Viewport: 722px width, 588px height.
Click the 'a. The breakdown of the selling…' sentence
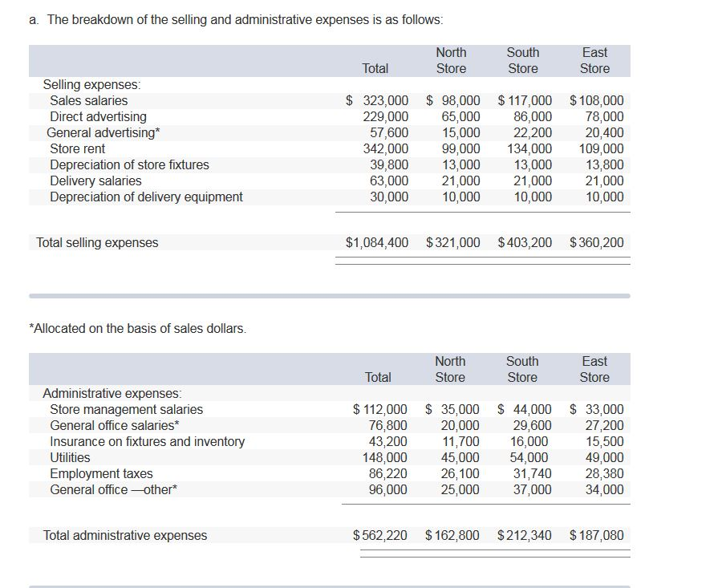coord(236,20)
